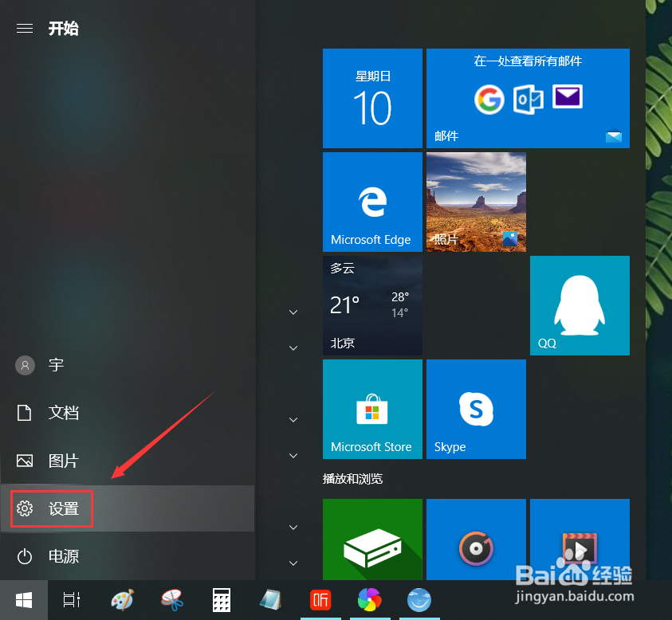Open the 邮件 (Mail) tile
The height and width of the screenshot is (620, 672).
click(x=528, y=98)
